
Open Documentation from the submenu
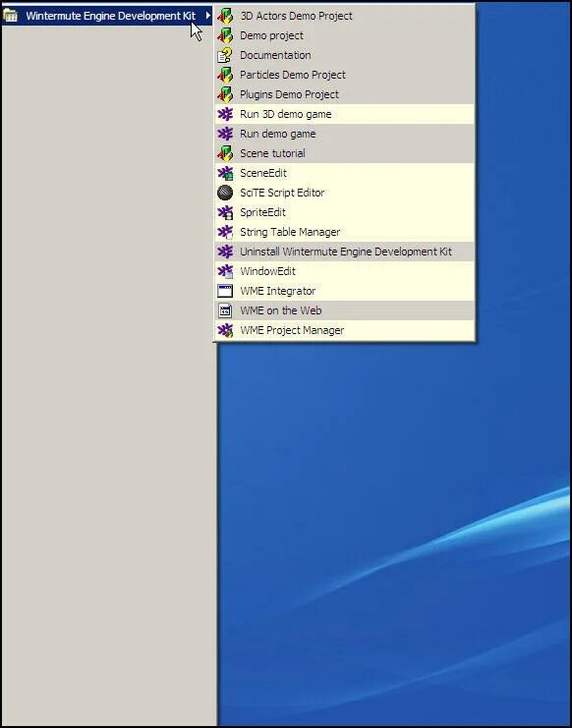click(345, 55)
